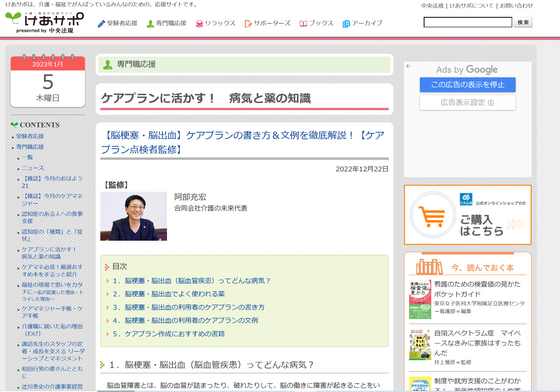Image resolution: width=560 pixels, height=392 pixels.
Task: Open the けあサポについて top link
Action: pos(471,6)
